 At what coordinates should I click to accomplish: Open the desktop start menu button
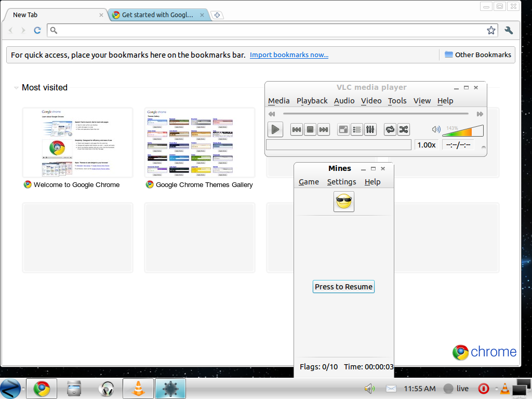pyautogui.click(x=10, y=389)
